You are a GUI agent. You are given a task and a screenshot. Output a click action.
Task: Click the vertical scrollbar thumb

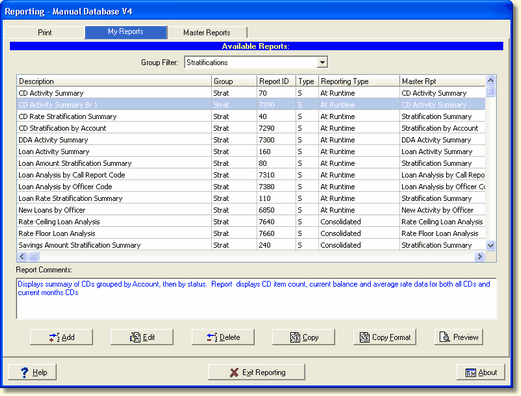(x=490, y=91)
